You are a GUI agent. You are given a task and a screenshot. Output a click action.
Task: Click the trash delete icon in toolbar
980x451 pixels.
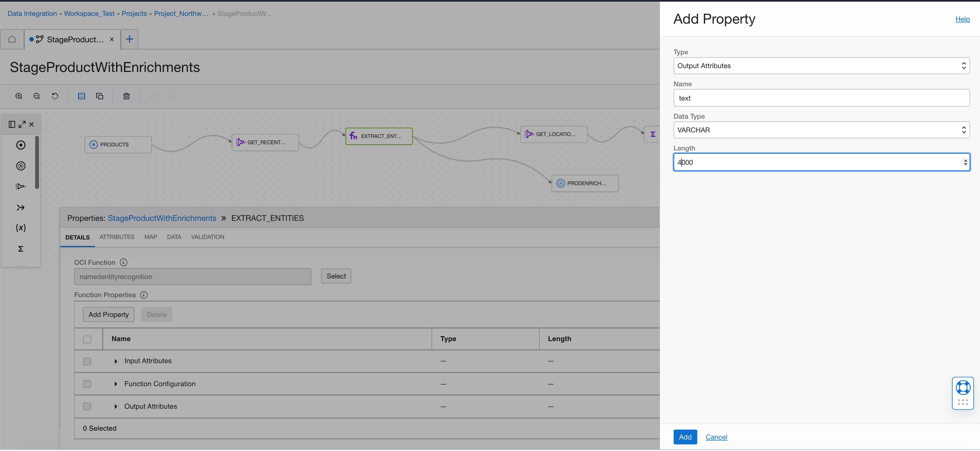[126, 96]
